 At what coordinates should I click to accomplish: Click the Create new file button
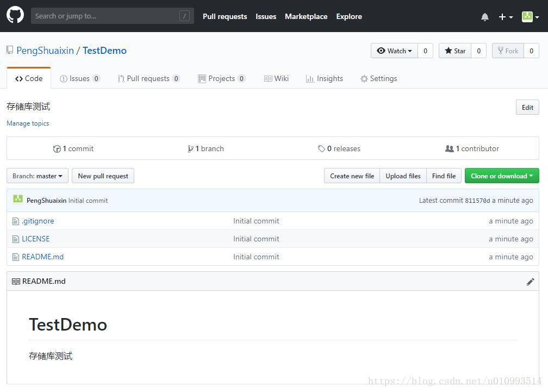(352, 176)
